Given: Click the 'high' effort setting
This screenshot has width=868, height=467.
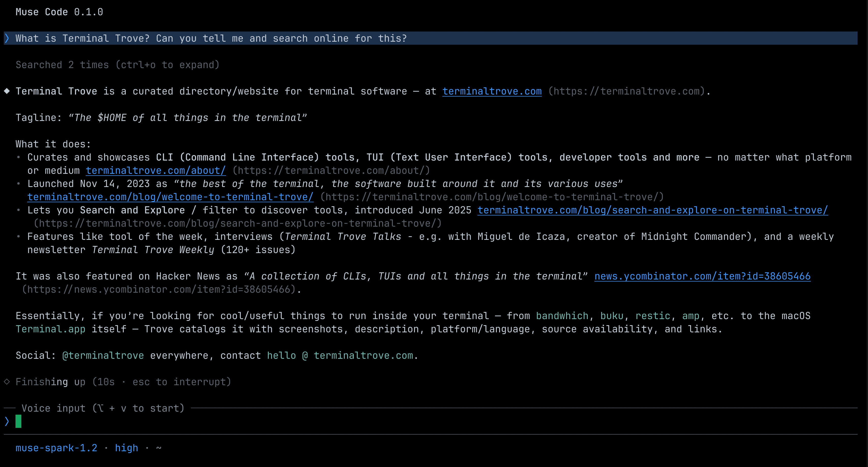Looking at the screenshot, I should pyautogui.click(x=126, y=448).
